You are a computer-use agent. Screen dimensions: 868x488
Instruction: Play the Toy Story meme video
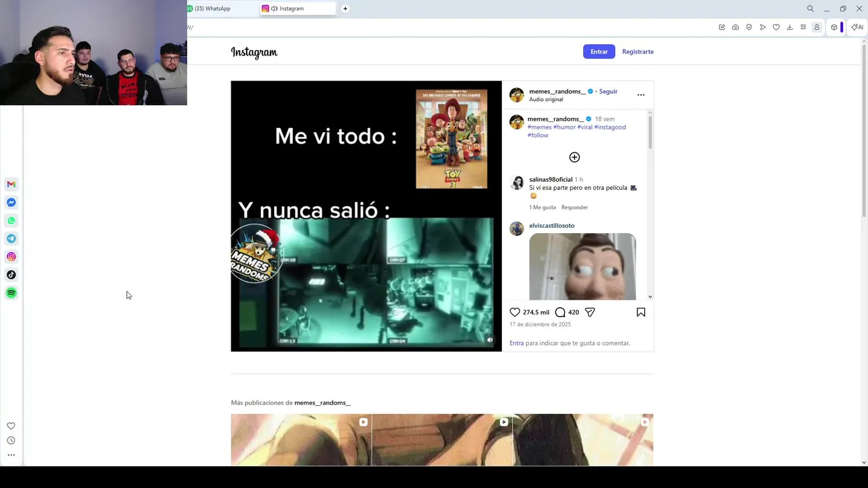(x=366, y=216)
